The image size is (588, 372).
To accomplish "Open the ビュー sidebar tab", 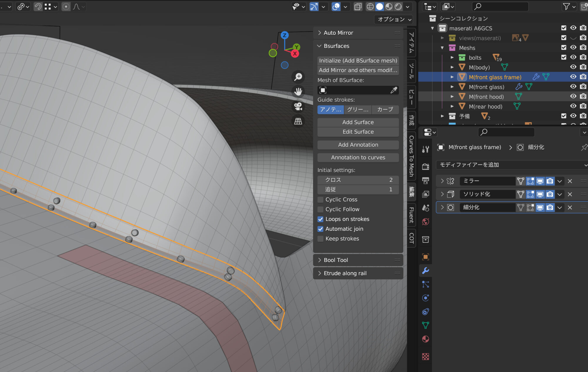I will click(412, 97).
